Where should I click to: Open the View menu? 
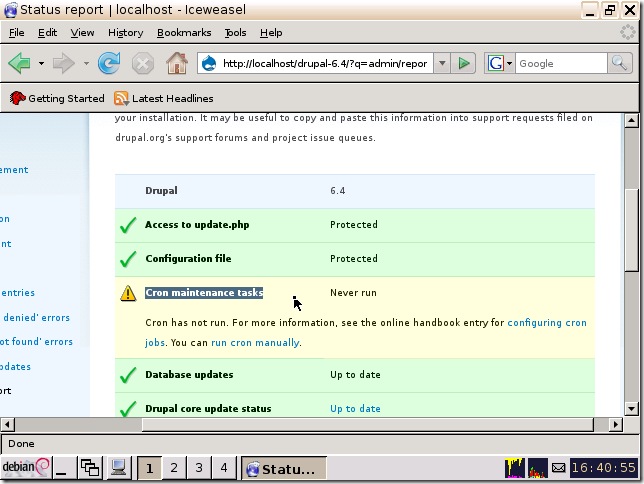[x=82, y=32]
